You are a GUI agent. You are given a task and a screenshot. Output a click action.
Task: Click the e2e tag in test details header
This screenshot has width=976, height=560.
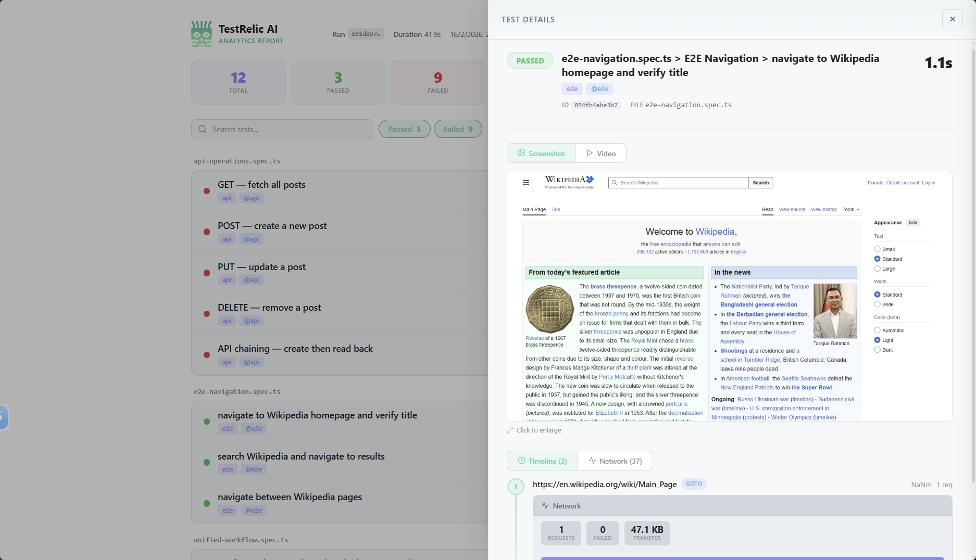572,89
